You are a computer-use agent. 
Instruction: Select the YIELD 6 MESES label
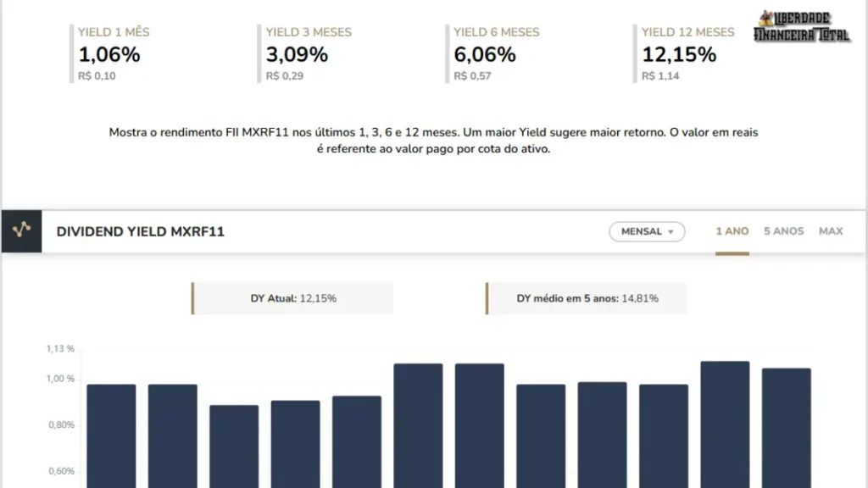tap(496, 32)
